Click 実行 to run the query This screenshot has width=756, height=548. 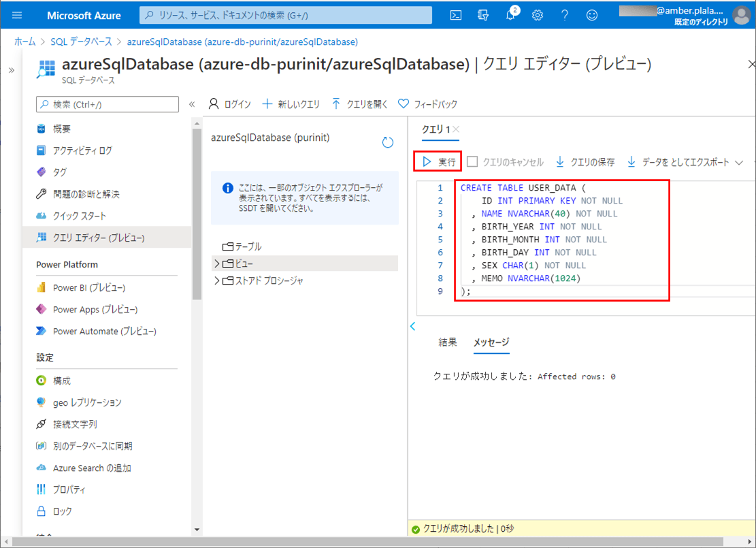tap(438, 161)
